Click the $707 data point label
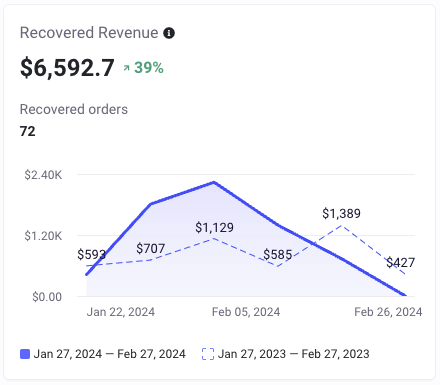The image size is (440, 385). (151, 249)
